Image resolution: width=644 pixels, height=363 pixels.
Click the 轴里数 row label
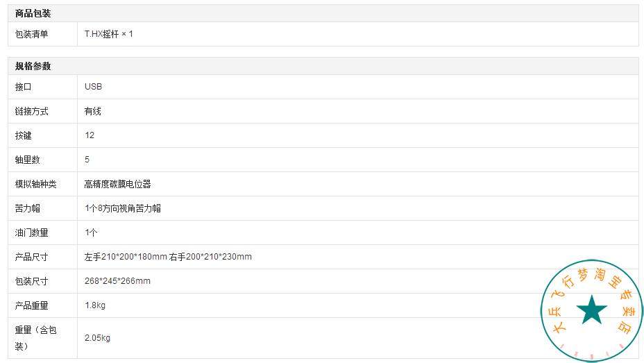point(28,160)
